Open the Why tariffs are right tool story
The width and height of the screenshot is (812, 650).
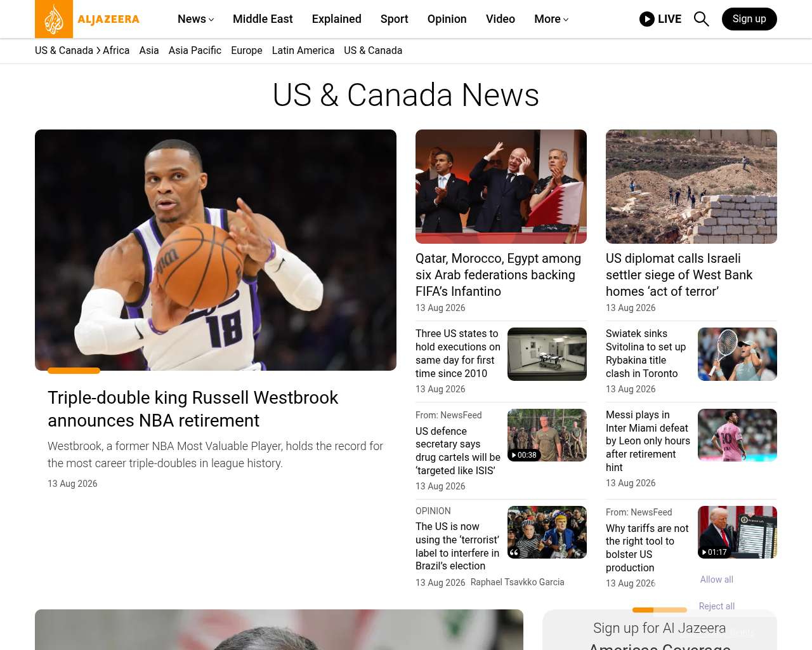coord(647,548)
